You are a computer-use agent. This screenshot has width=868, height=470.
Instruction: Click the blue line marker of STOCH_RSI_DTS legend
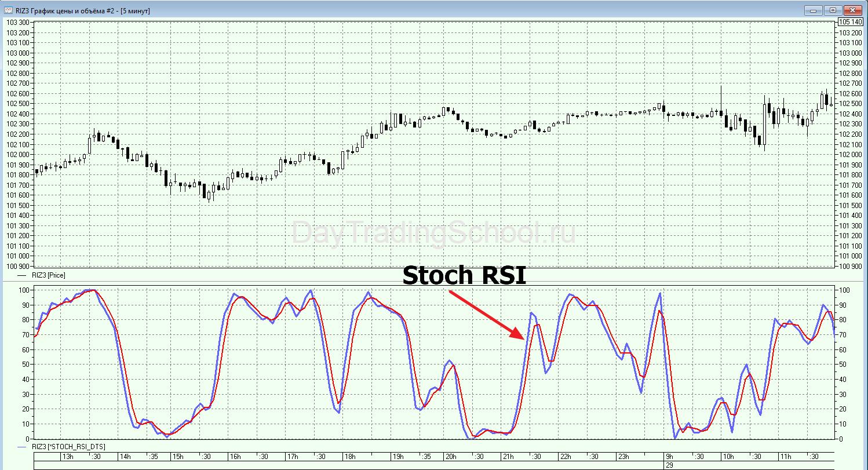23,447
